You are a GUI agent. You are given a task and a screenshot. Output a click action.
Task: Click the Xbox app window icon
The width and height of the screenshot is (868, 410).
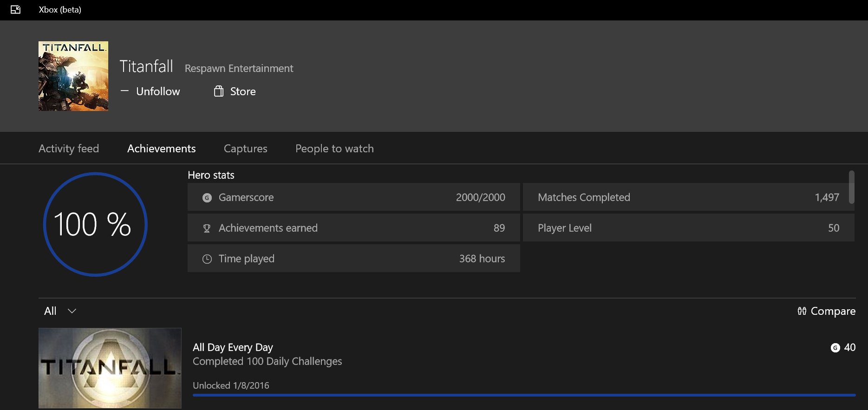coord(15,10)
